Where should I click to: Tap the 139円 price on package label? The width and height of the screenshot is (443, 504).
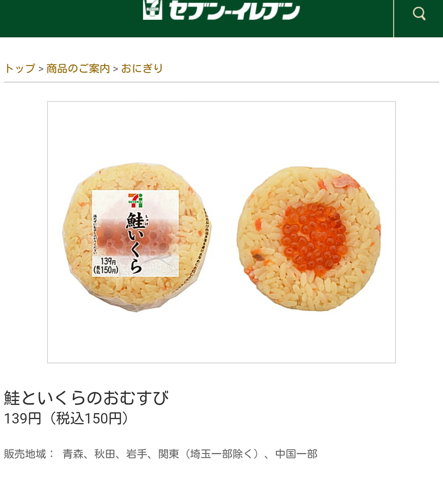[108, 262]
